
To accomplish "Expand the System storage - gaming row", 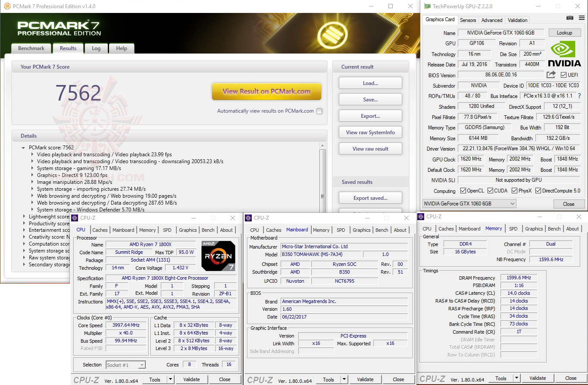I will coord(32,168).
